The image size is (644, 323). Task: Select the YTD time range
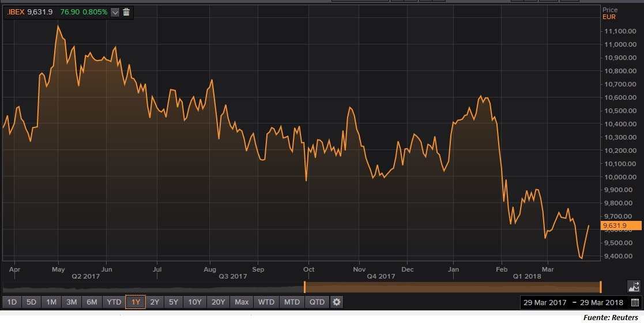[x=114, y=302]
